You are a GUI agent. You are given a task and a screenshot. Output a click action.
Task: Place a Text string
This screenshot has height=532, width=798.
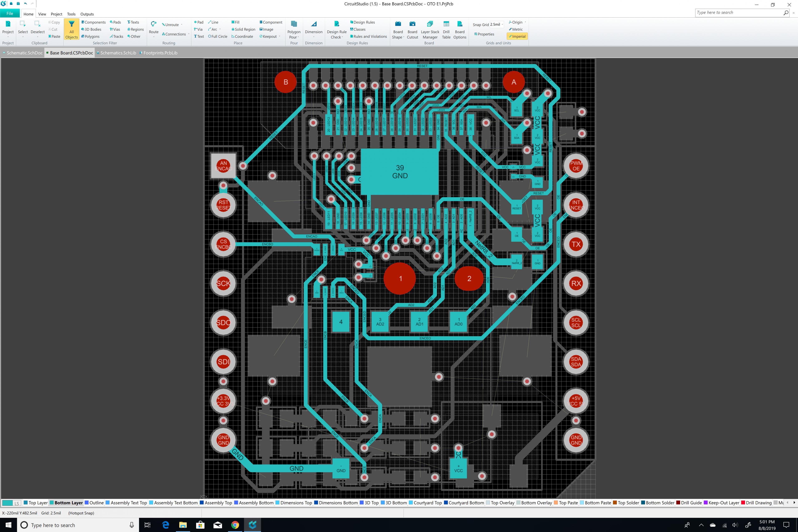point(199,36)
